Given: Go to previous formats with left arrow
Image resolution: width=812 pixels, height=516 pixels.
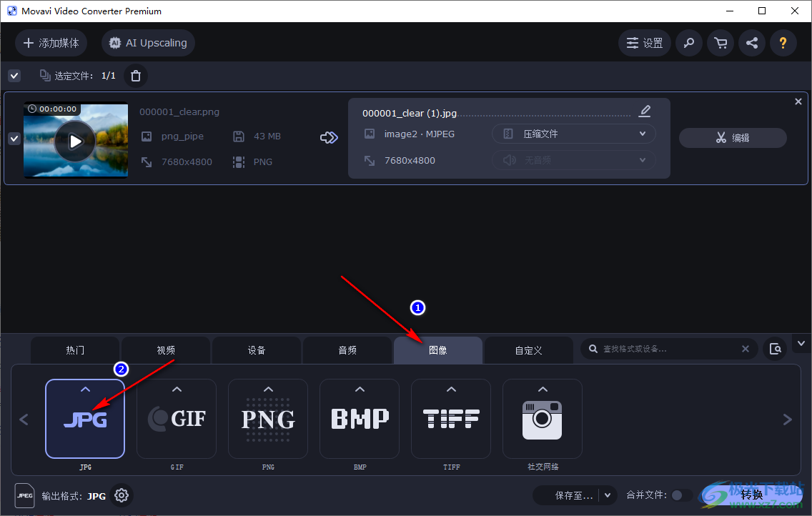Looking at the screenshot, I should click(24, 420).
